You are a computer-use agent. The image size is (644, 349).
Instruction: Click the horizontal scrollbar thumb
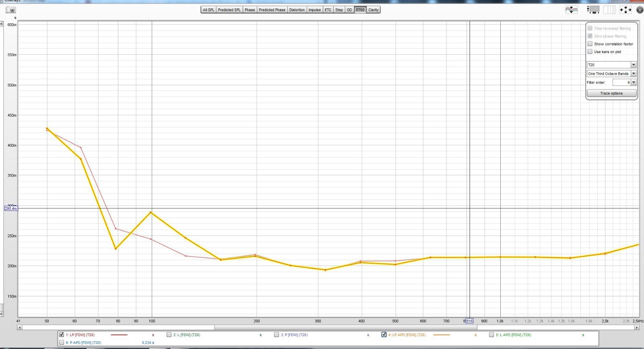coord(345,327)
